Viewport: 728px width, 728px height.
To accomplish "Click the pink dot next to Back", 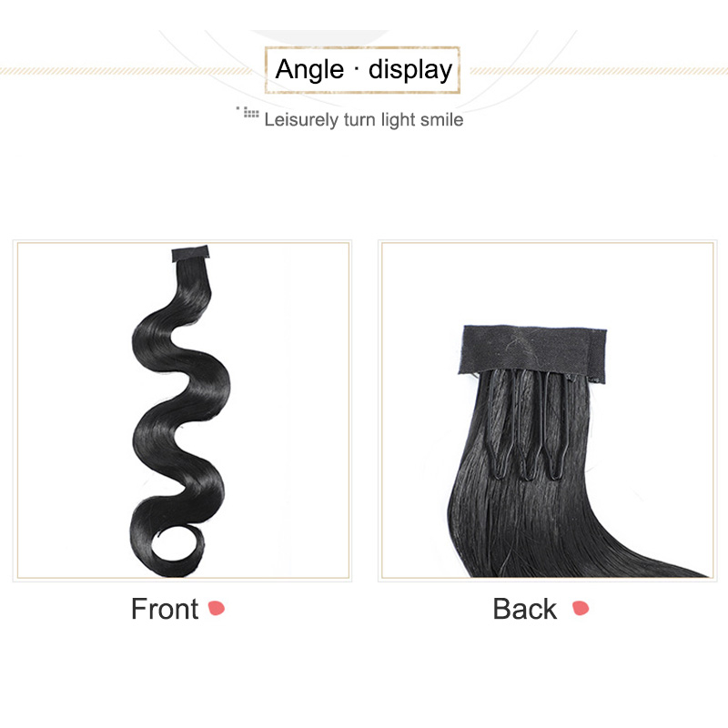I will 581,608.
